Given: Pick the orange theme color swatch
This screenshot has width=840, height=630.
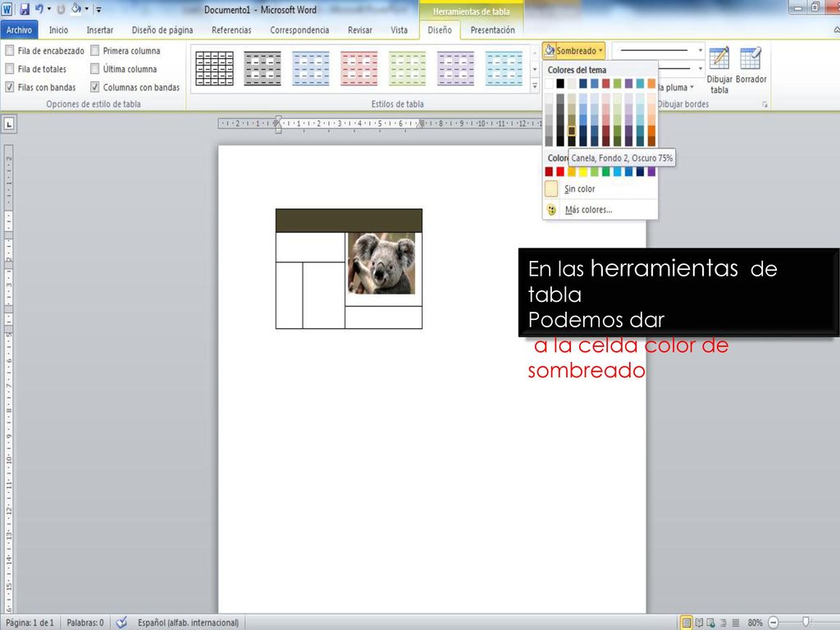Looking at the screenshot, I should click(651, 83).
